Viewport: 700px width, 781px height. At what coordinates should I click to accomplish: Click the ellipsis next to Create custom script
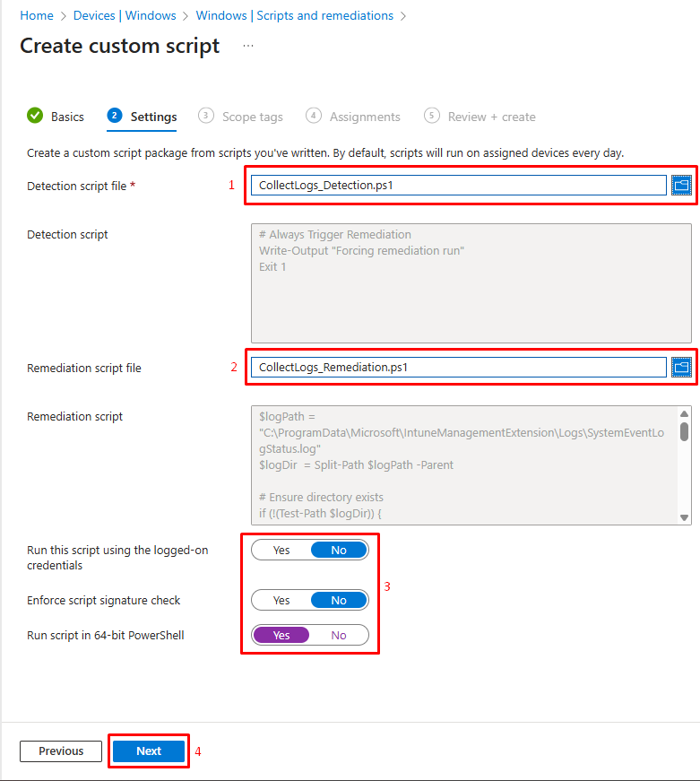[x=248, y=46]
